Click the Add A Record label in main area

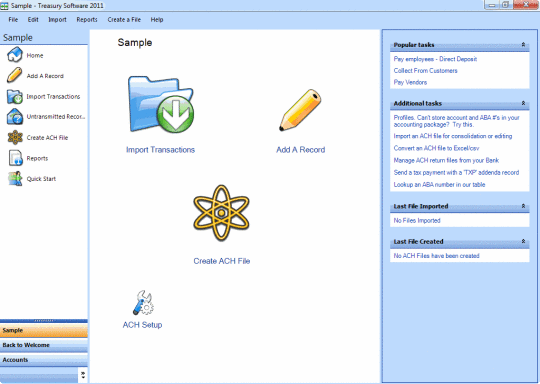pos(301,150)
